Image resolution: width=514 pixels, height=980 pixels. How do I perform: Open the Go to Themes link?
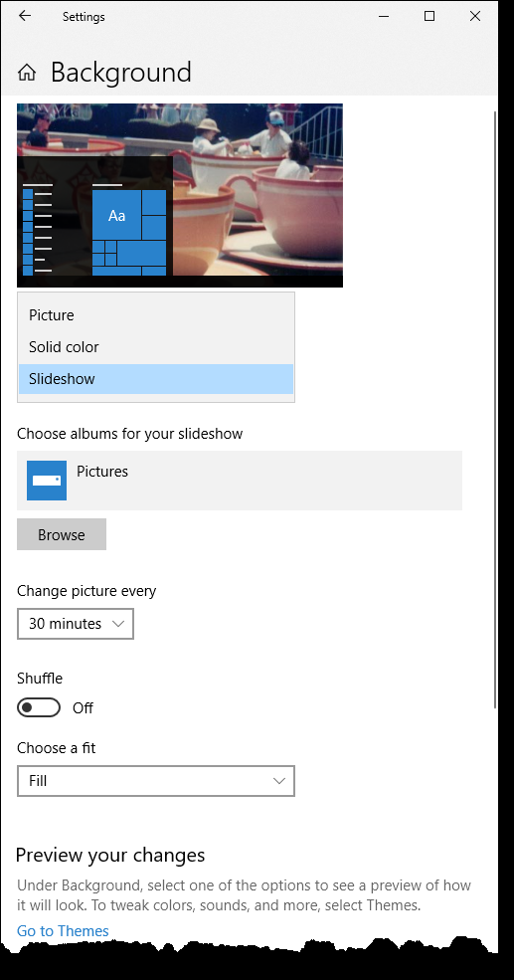pyautogui.click(x=63, y=930)
